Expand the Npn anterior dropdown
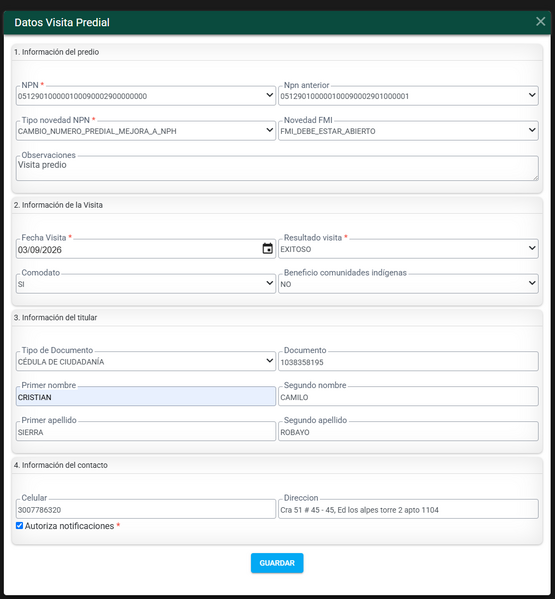 click(x=408, y=96)
